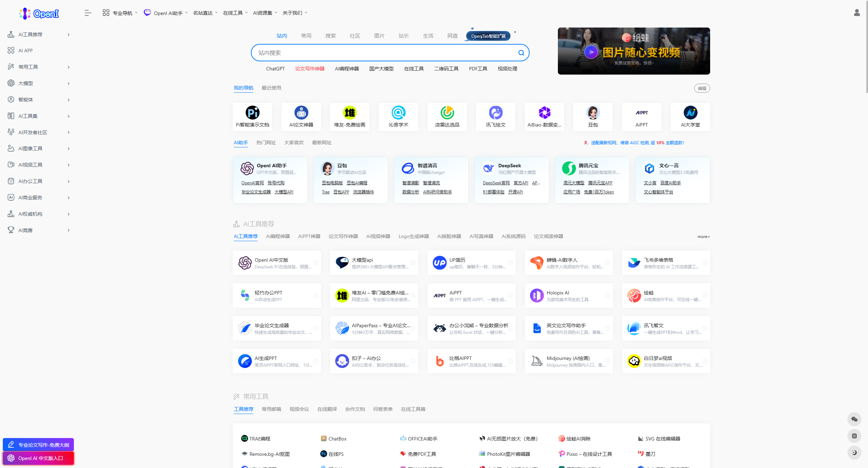Open 绘蛙 图片随心变视频 banner
This screenshot has height=468, width=868.
[x=633, y=51]
